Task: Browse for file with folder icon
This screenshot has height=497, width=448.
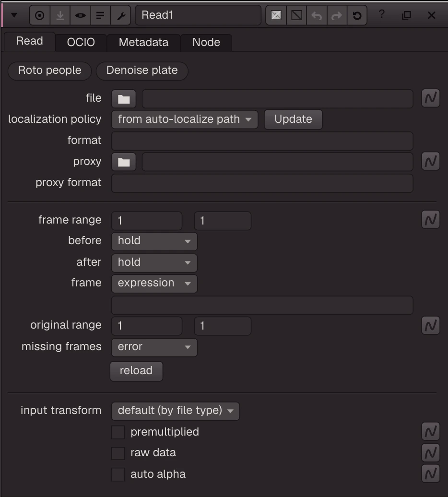Action: tap(124, 99)
